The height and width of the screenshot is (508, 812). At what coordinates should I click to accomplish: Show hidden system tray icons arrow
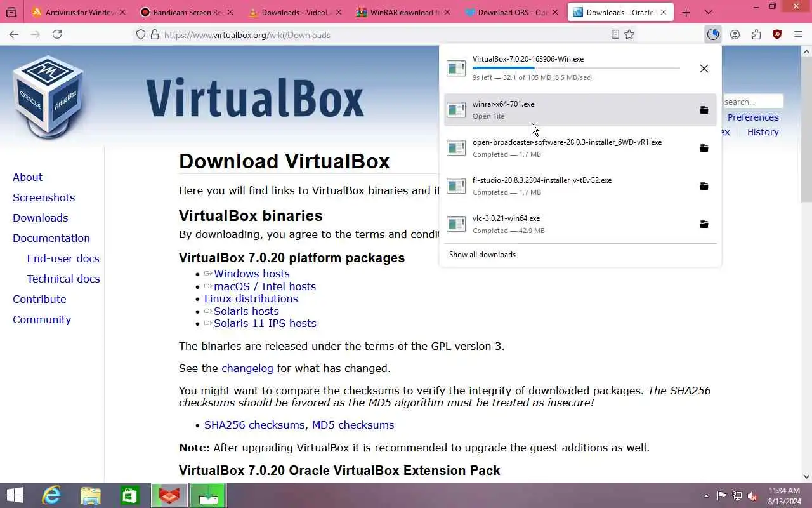click(x=706, y=496)
